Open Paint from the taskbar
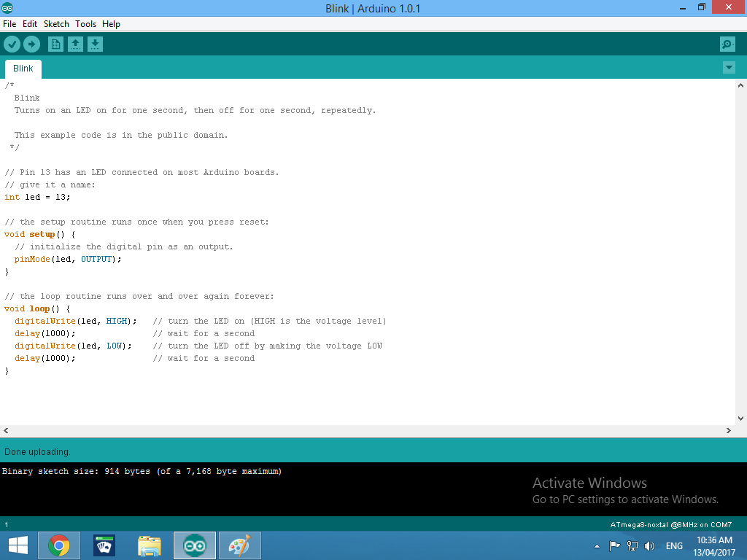747x560 pixels. [239, 545]
